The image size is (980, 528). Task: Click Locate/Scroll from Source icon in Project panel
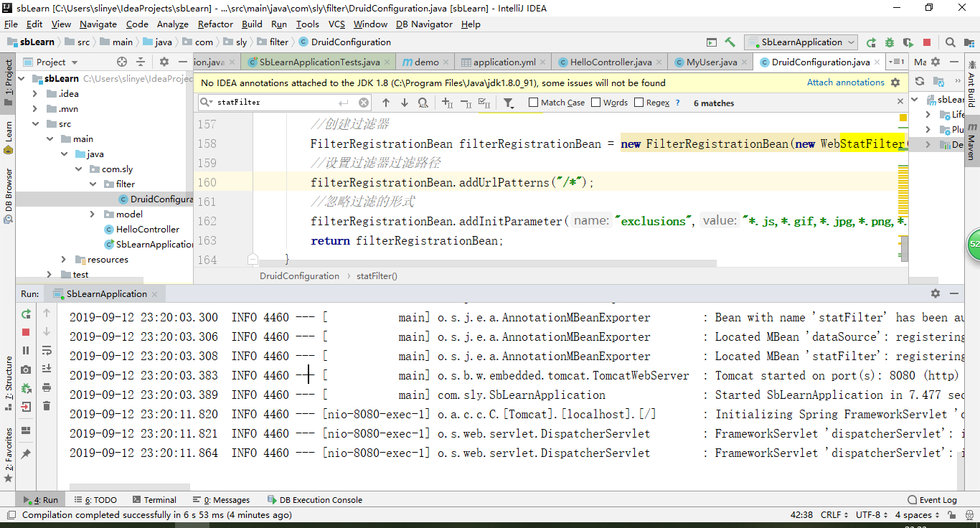122,62
